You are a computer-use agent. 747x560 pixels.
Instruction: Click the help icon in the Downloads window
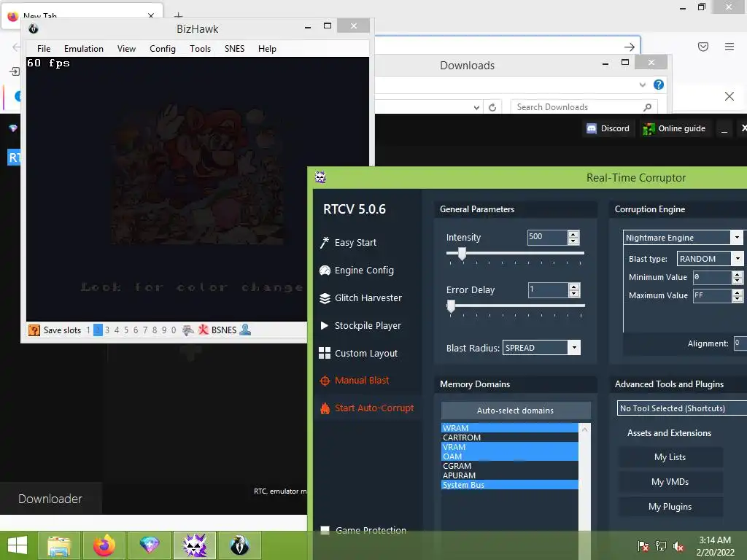pyautogui.click(x=659, y=85)
